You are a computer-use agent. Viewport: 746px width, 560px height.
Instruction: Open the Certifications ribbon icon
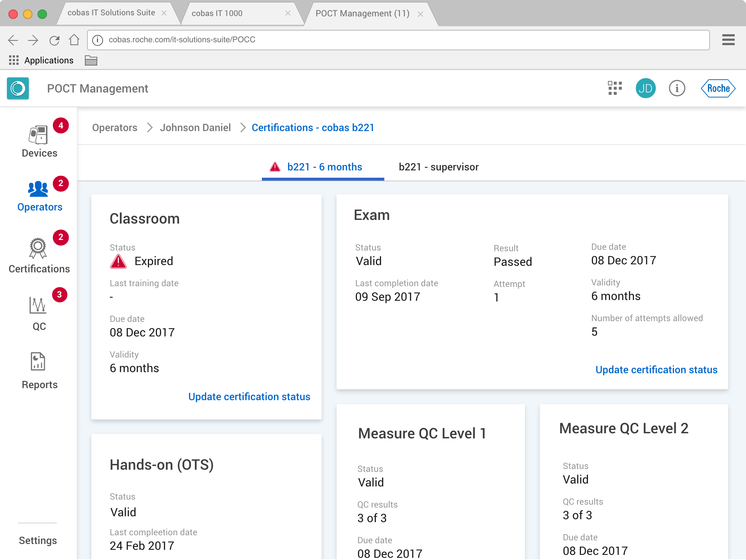tap(38, 248)
